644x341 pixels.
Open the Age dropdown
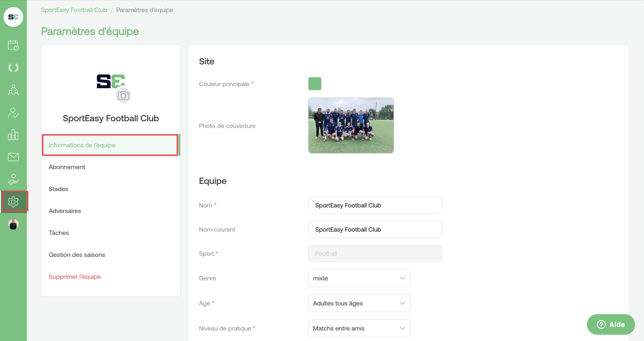pos(359,303)
